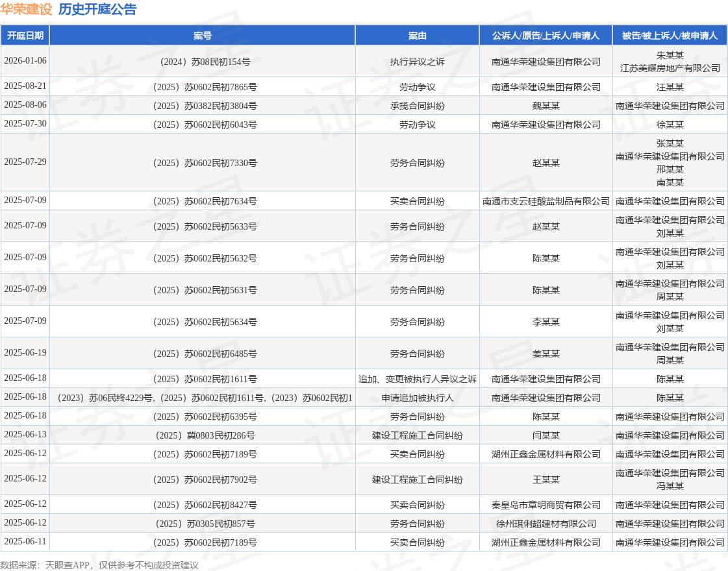Viewport: 728px width, 571px height.
Task: Click defendant 江苏美耀房地产有限公司
Action: (x=670, y=68)
